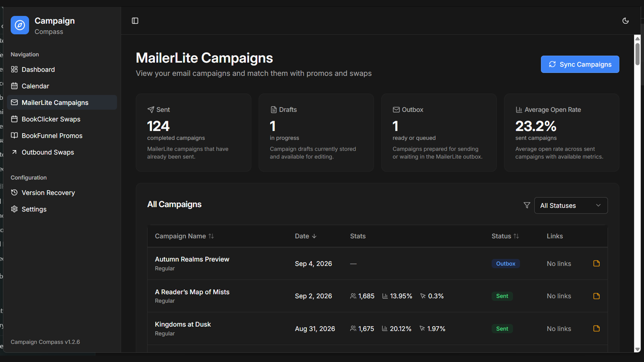Open note icon for Kingdoms at Dusk
Viewport: 644px width, 362px height.
pyautogui.click(x=596, y=328)
